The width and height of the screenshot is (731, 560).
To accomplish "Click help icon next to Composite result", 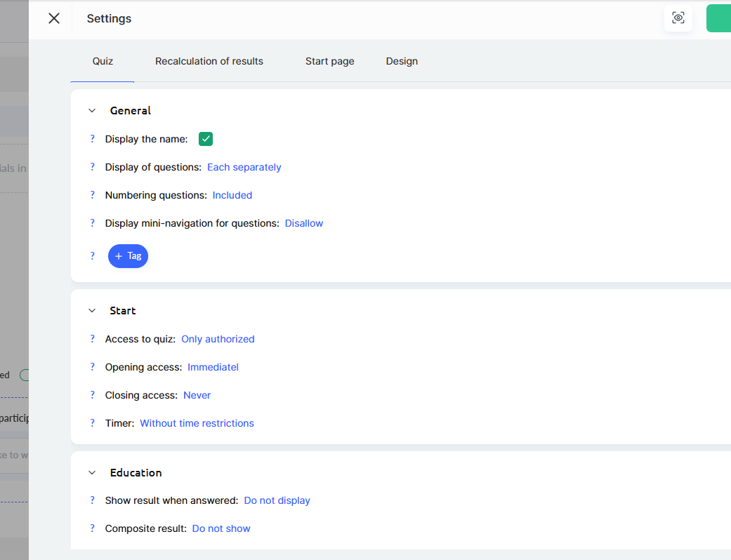I will tap(92, 528).
